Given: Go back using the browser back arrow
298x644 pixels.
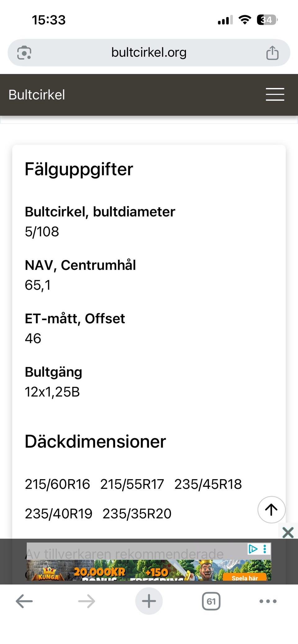Looking at the screenshot, I should tap(24, 602).
